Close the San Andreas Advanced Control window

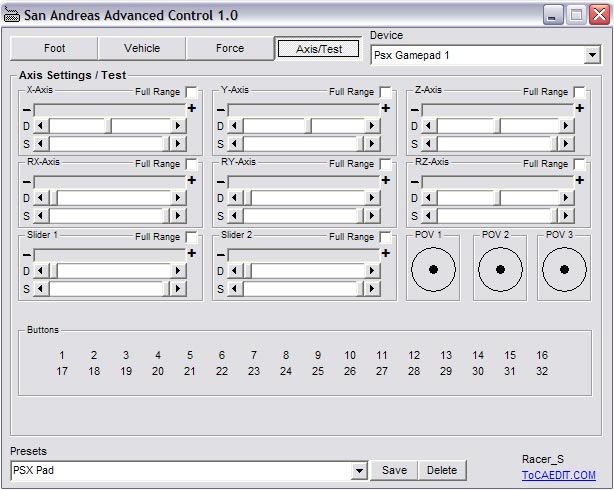tap(599, 15)
